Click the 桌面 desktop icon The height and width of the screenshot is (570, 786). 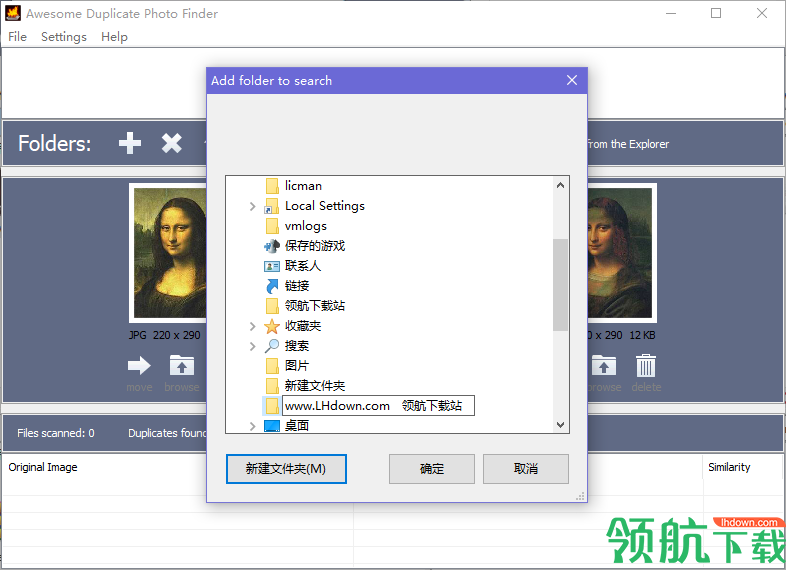coord(272,426)
